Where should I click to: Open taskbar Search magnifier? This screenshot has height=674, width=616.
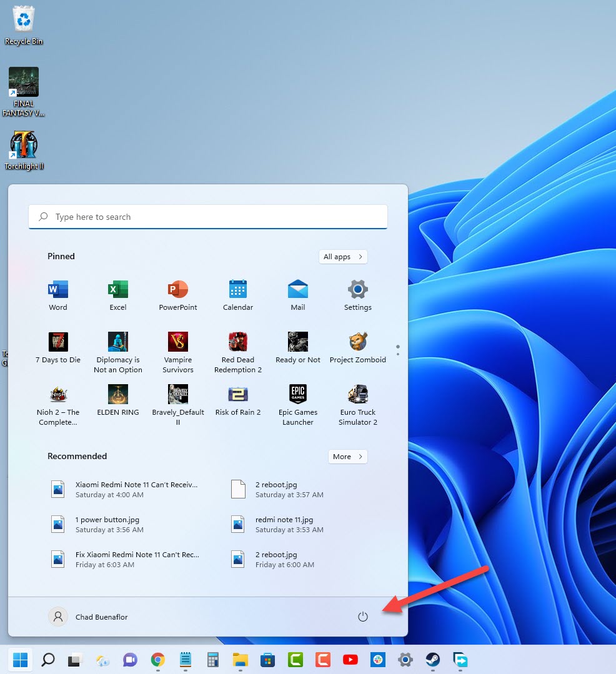pyautogui.click(x=47, y=660)
